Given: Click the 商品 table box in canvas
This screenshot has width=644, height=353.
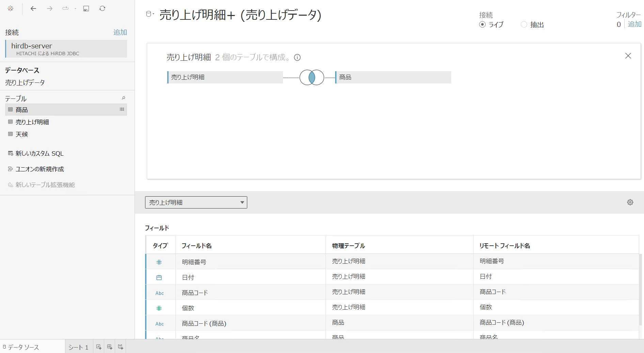Looking at the screenshot, I should pyautogui.click(x=393, y=77).
